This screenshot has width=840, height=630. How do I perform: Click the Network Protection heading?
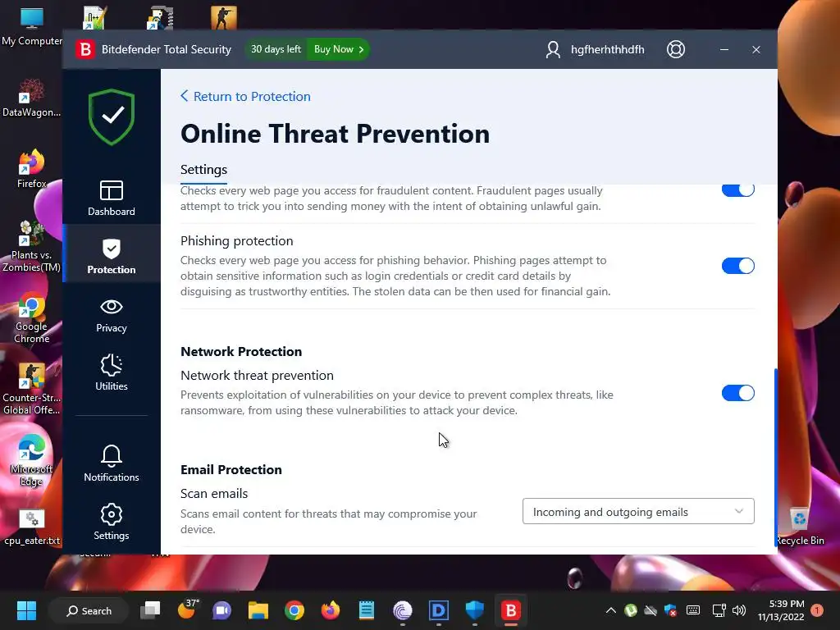click(241, 351)
